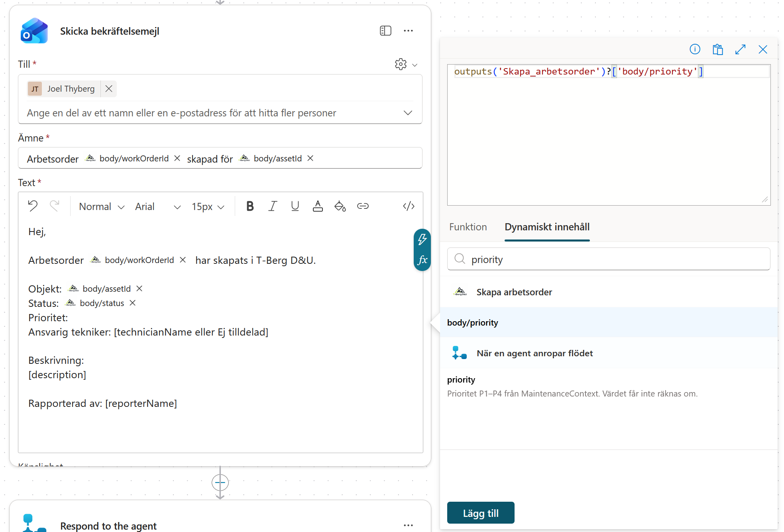Open the ellipsis menu for Skicka bekräftelsemejl
Image resolution: width=784 pixels, height=532 pixels.
408,31
